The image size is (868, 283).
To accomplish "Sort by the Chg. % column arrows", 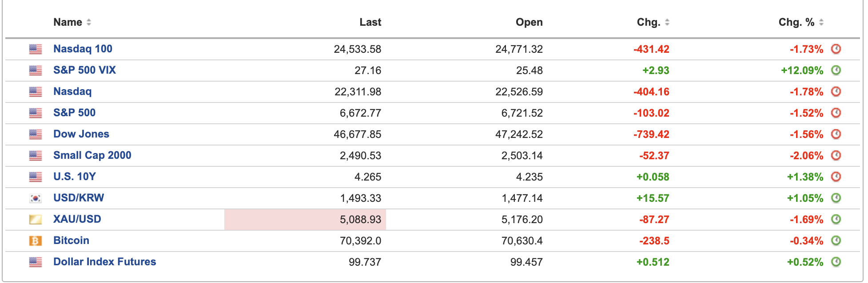I will (821, 22).
